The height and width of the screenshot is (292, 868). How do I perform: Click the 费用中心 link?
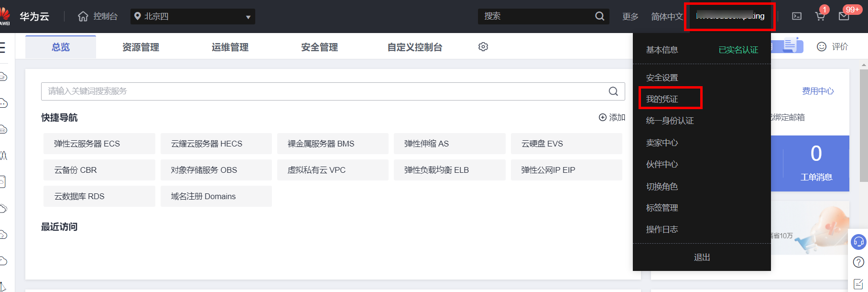click(817, 91)
